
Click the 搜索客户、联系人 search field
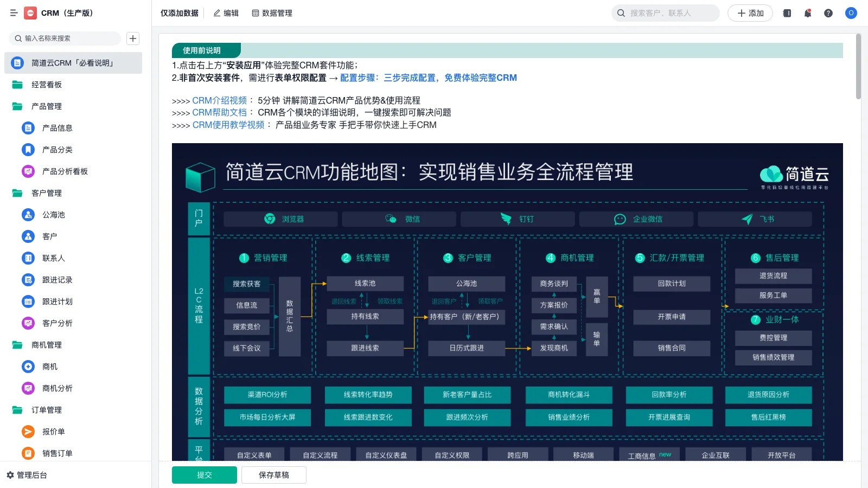pos(665,13)
